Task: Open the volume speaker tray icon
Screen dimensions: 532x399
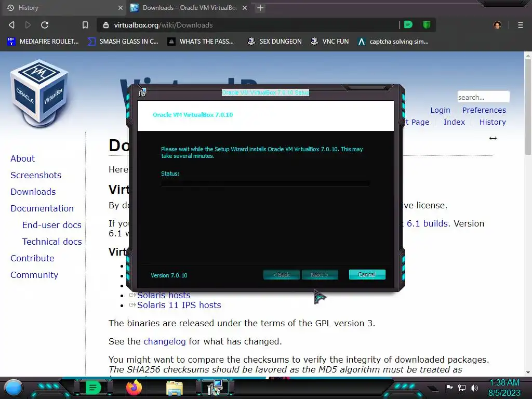Action: tap(474, 388)
